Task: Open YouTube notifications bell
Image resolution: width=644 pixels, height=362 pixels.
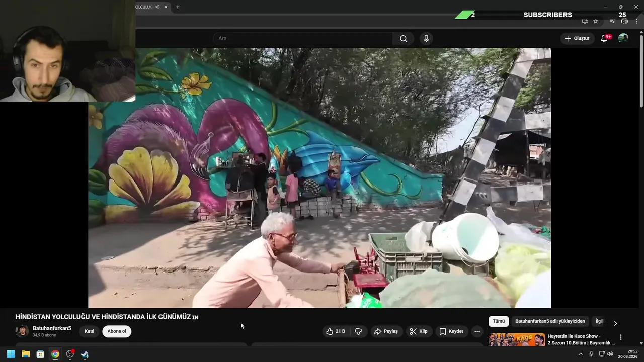Action: pyautogui.click(x=605, y=38)
